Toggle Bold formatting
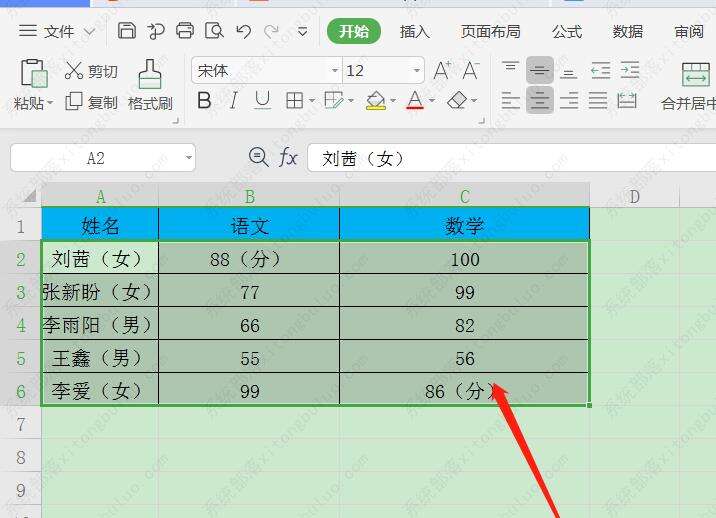Screen dimensions: 716x518 coord(204,100)
